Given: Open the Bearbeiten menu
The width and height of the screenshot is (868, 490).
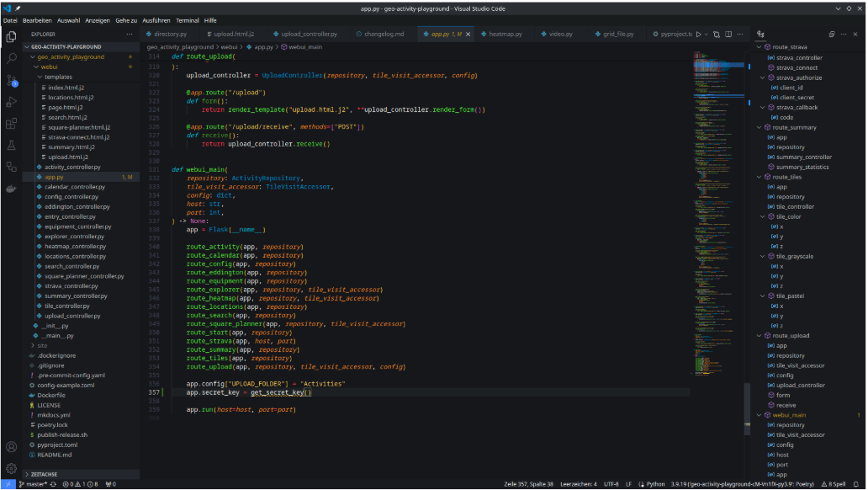Looking at the screenshot, I should tap(37, 20).
